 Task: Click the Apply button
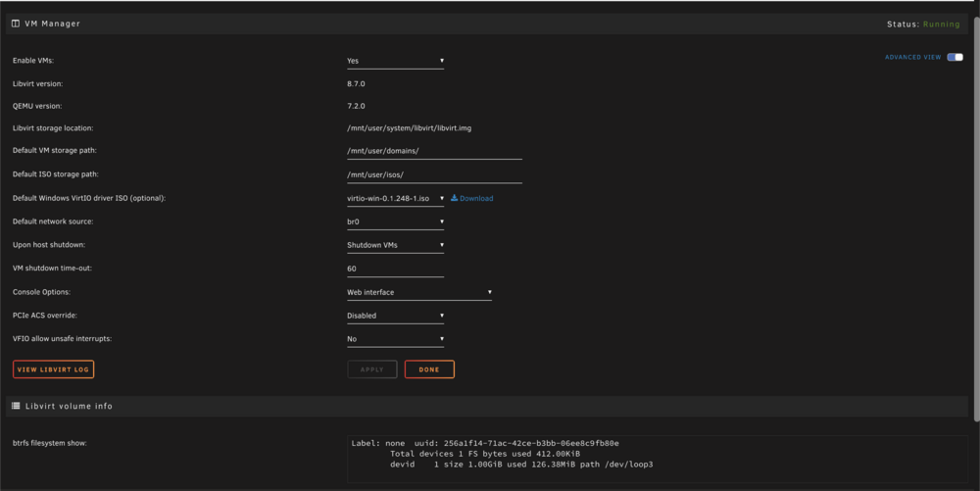click(x=371, y=369)
